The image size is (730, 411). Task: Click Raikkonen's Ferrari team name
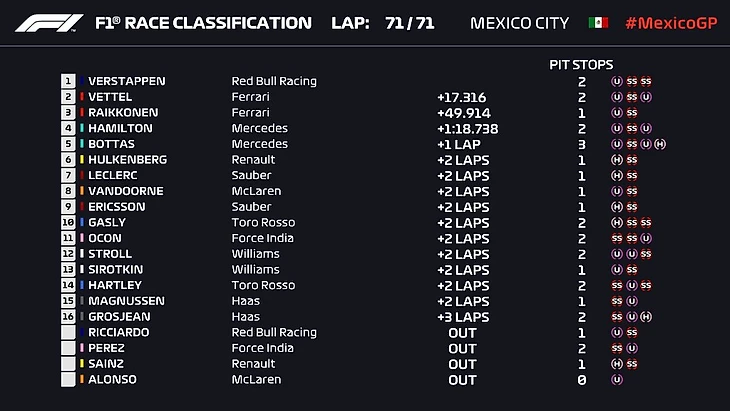[250, 113]
